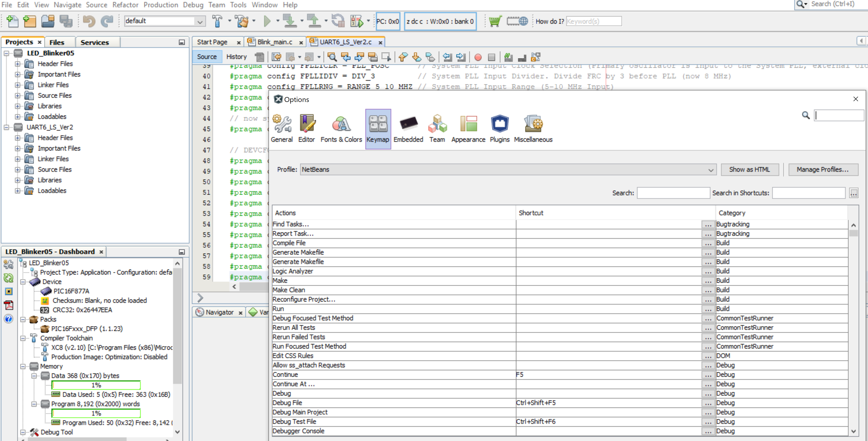Toggle highlight search in editor toolbar
Image resolution: width=868 pixels, height=441 pixels.
(x=373, y=57)
